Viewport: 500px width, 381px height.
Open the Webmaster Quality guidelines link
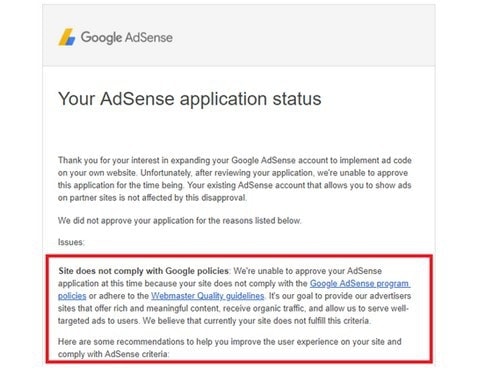click(x=207, y=296)
